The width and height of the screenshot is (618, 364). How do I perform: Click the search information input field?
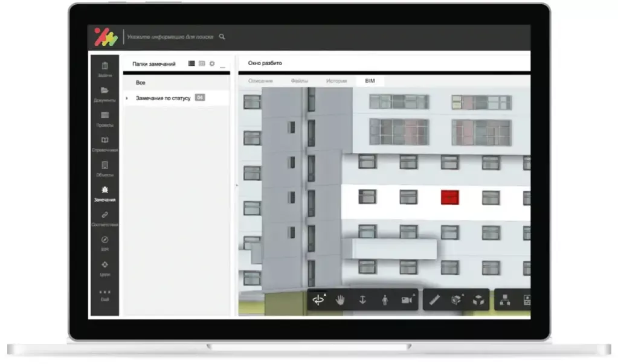click(172, 37)
